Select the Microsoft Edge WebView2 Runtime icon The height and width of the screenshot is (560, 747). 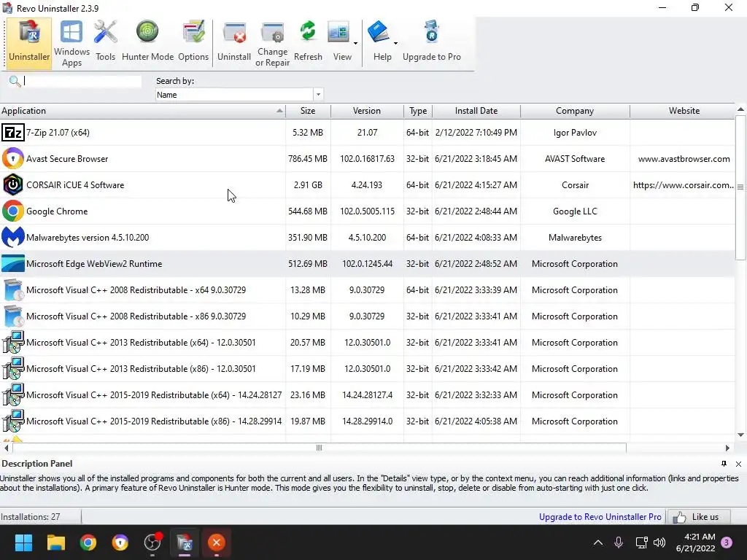pyautogui.click(x=13, y=263)
